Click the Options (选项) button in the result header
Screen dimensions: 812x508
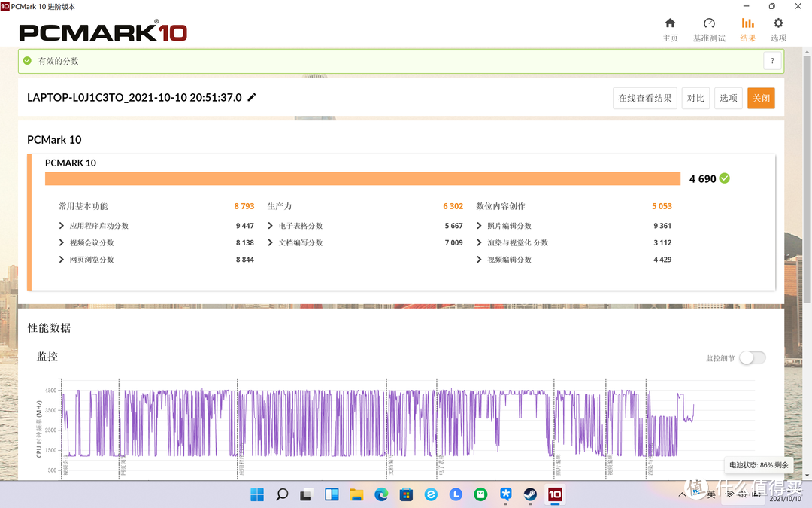coord(728,98)
